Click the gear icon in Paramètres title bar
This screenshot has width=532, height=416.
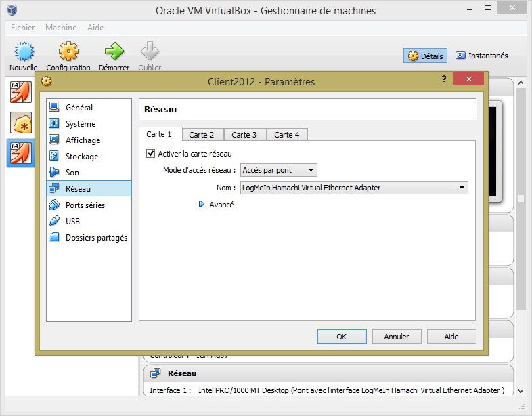pyautogui.click(x=47, y=81)
